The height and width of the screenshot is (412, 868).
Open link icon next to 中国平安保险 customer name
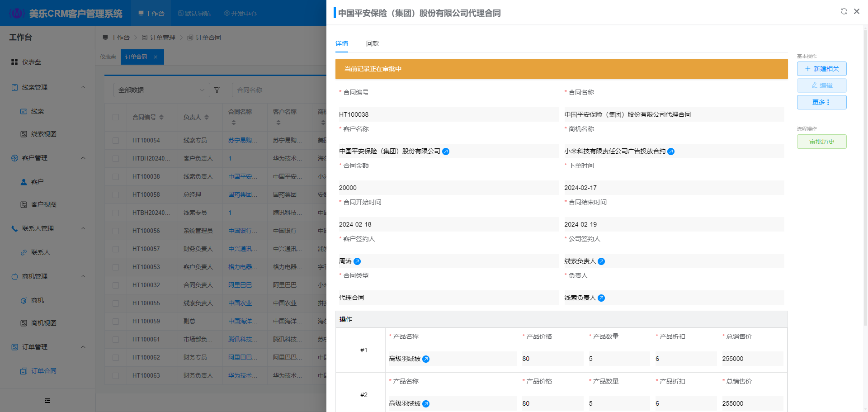(x=446, y=152)
